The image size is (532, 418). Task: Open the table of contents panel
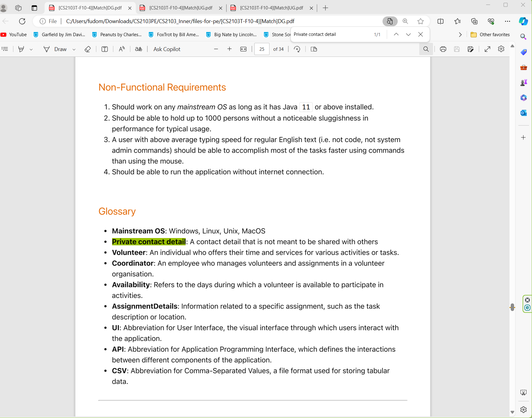coord(5,49)
